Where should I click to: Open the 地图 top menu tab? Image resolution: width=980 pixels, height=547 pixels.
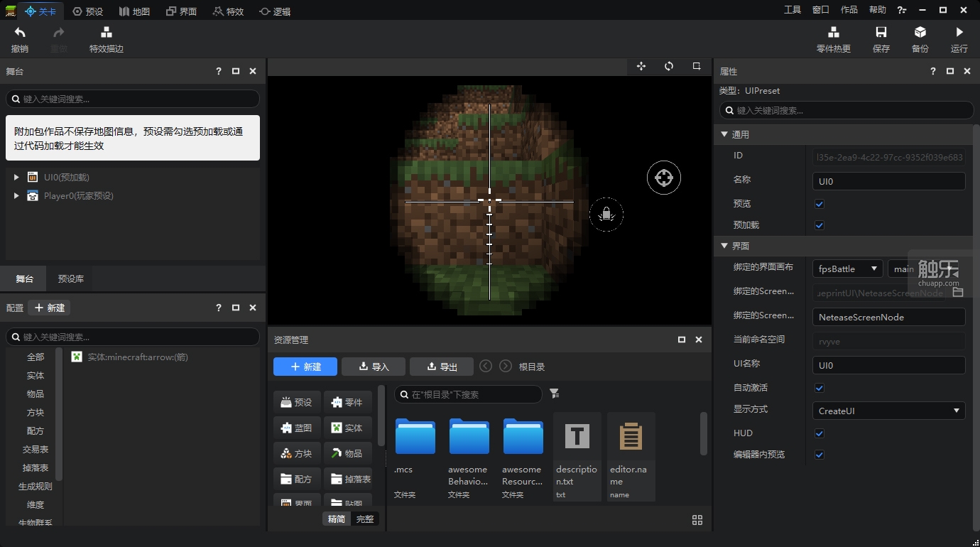(x=134, y=11)
